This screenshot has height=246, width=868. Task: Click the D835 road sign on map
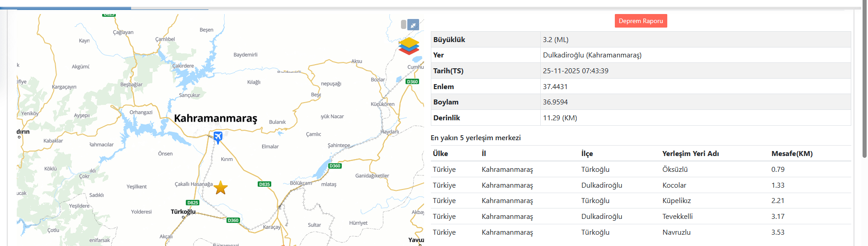pos(264,184)
